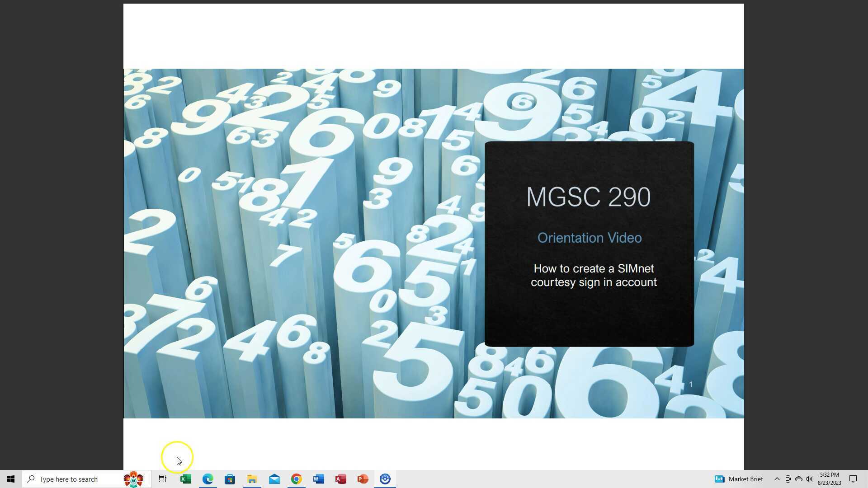Open File Explorer from the taskbar

(252, 479)
